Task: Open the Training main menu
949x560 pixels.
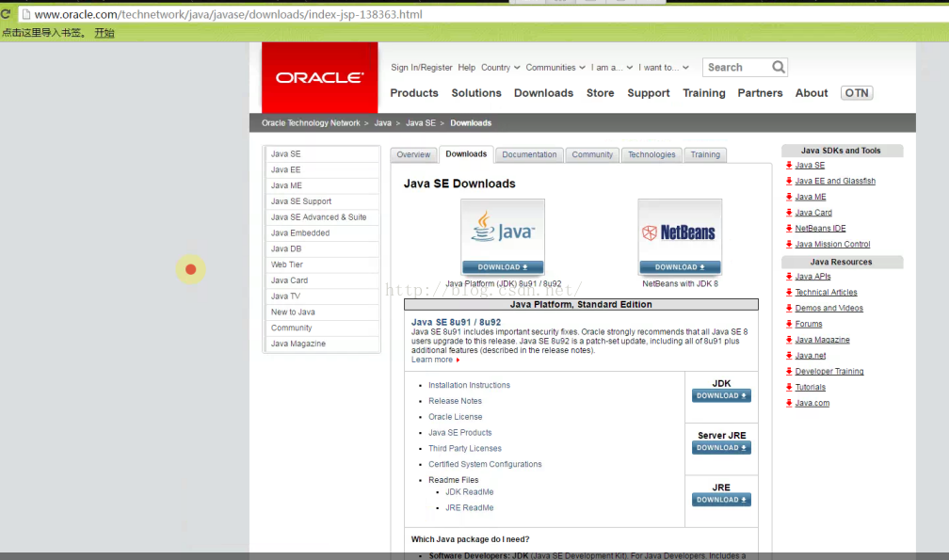Action: pyautogui.click(x=704, y=92)
